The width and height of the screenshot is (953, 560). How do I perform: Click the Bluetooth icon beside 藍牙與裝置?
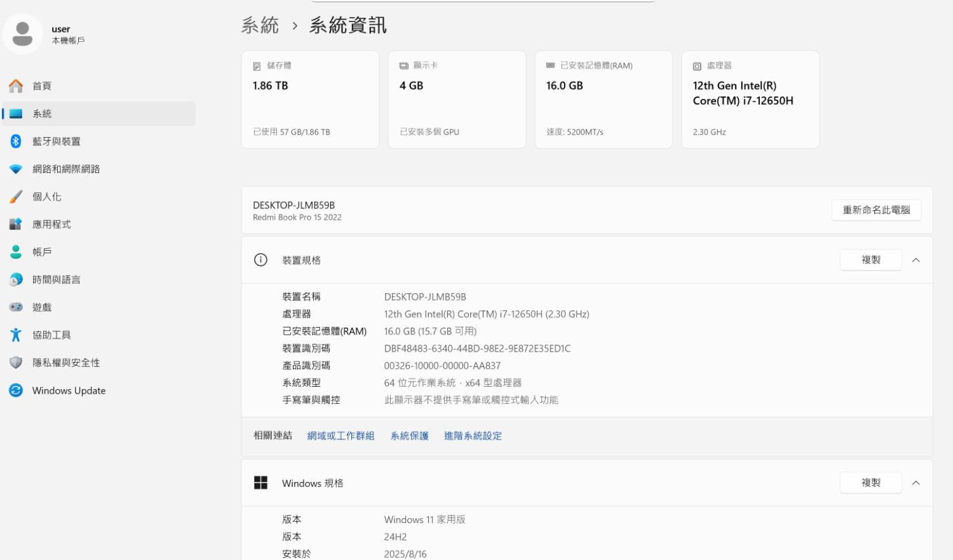tap(16, 141)
